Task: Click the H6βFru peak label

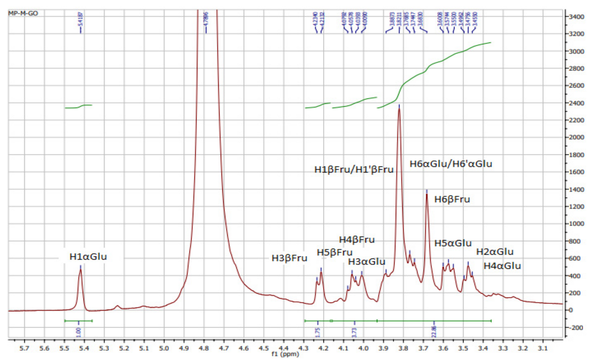Action: (452, 200)
